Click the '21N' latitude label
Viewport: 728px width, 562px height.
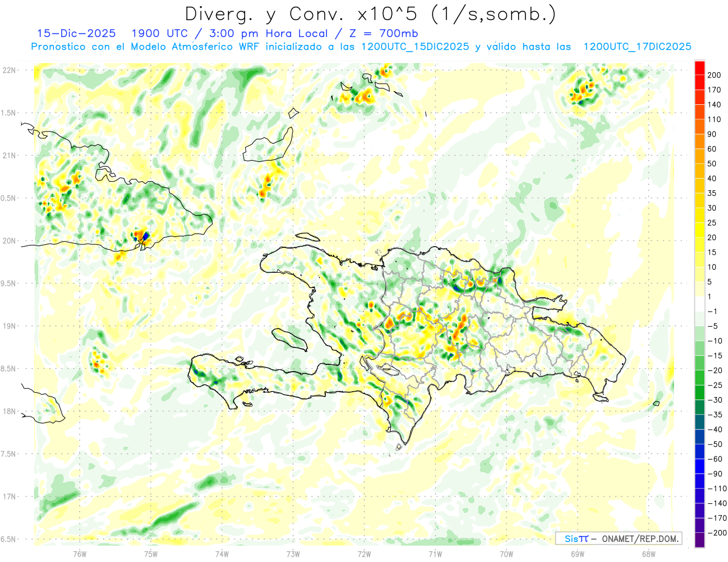(9, 155)
